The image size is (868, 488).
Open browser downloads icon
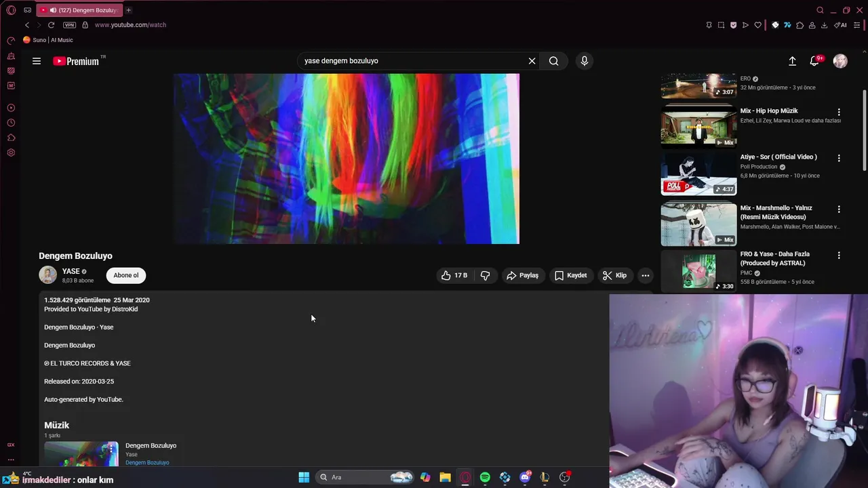pos(824,25)
